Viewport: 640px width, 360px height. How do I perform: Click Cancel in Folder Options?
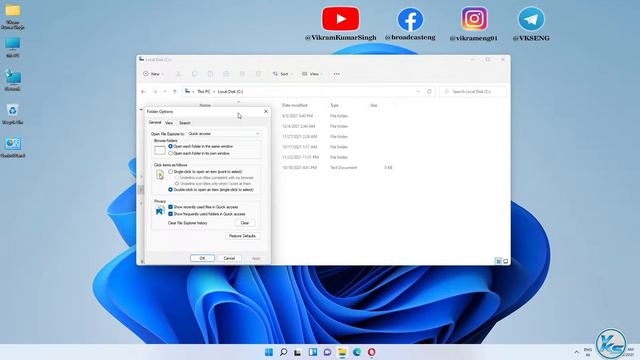click(229, 258)
